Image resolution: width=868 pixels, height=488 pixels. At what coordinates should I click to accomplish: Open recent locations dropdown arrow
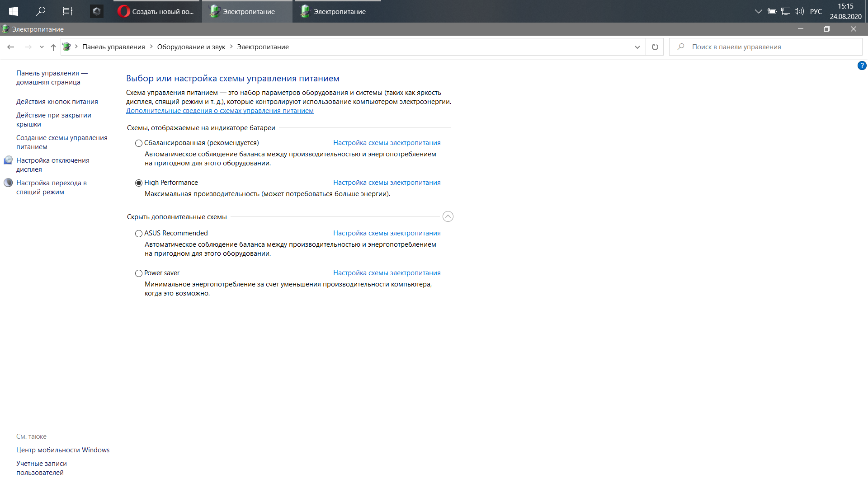(x=42, y=47)
